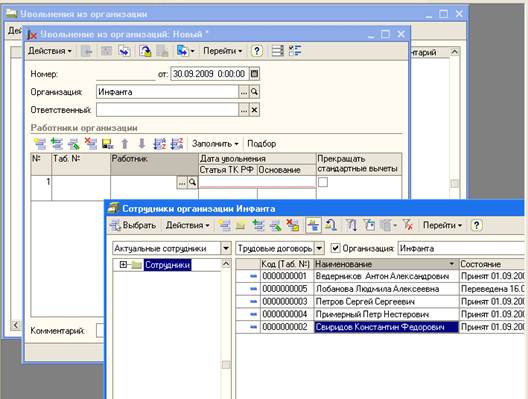Screen dimensions: 528x399
Task: Open the Трудовые договоры dropdown
Action: point(319,248)
